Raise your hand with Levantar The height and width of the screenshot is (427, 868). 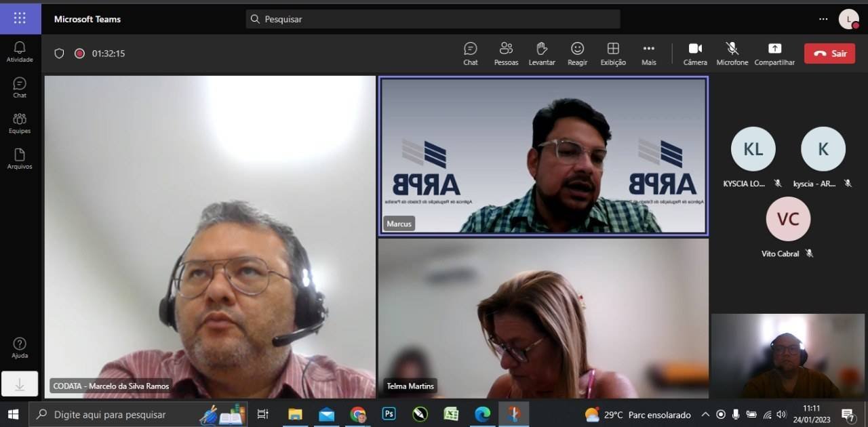[x=541, y=53]
